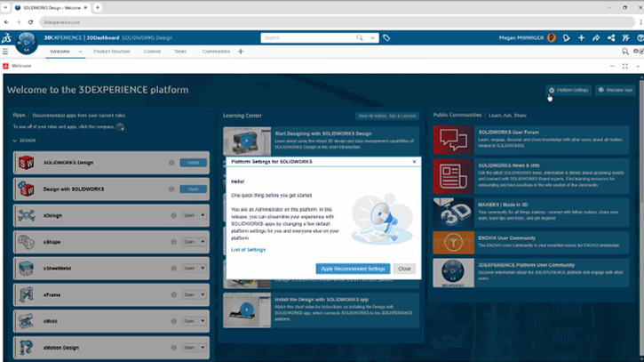Click Apply Recommended Settings button

(353, 269)
